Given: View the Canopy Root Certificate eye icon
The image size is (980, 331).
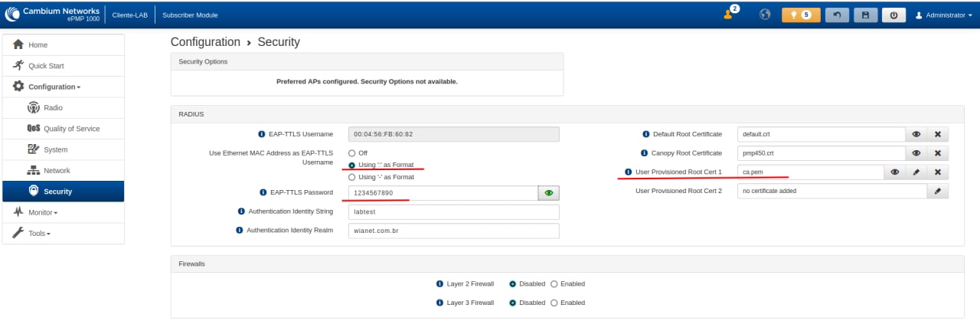Looking at the screenshot, I should click(916, 153).
